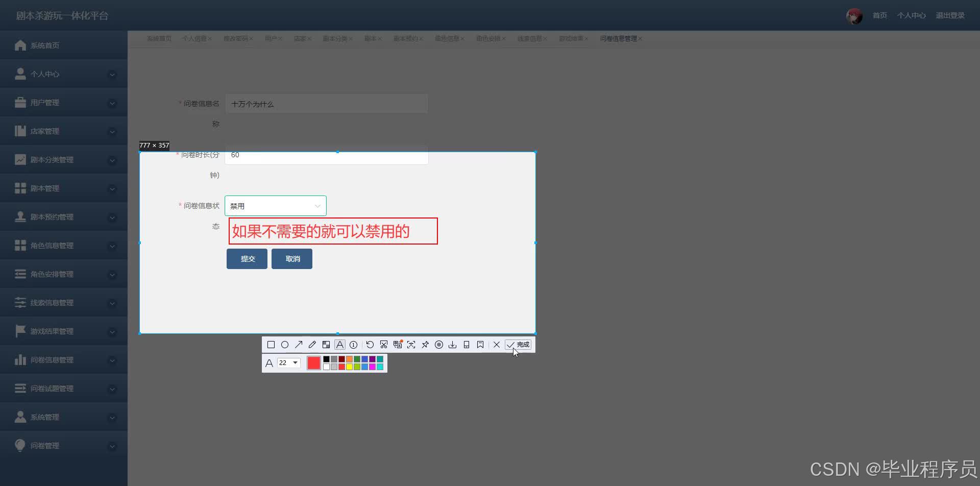The width and height of the screenshot is (980, 486).
Task: Pick the white color swatch
Action: coord(326,367)
